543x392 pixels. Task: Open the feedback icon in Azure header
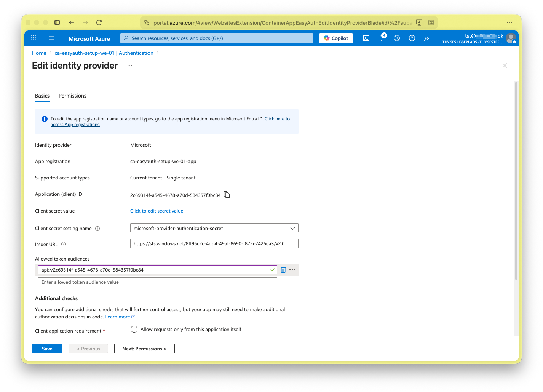427,38
